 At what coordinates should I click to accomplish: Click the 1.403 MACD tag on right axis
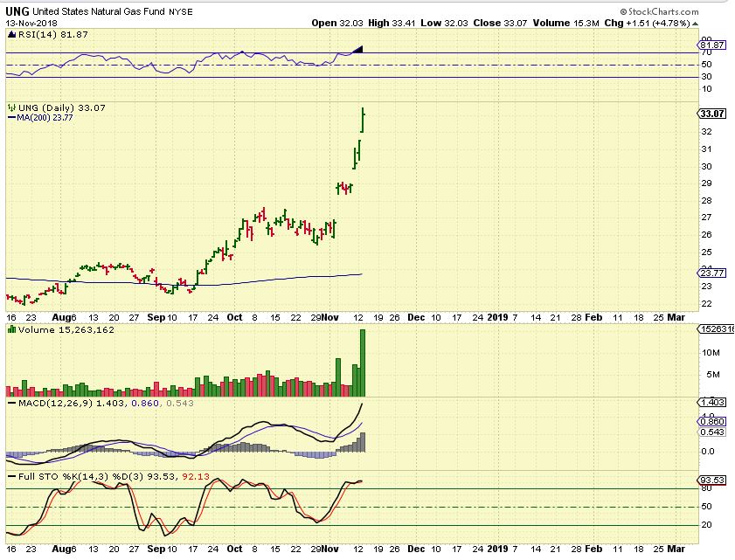point(712,403)
